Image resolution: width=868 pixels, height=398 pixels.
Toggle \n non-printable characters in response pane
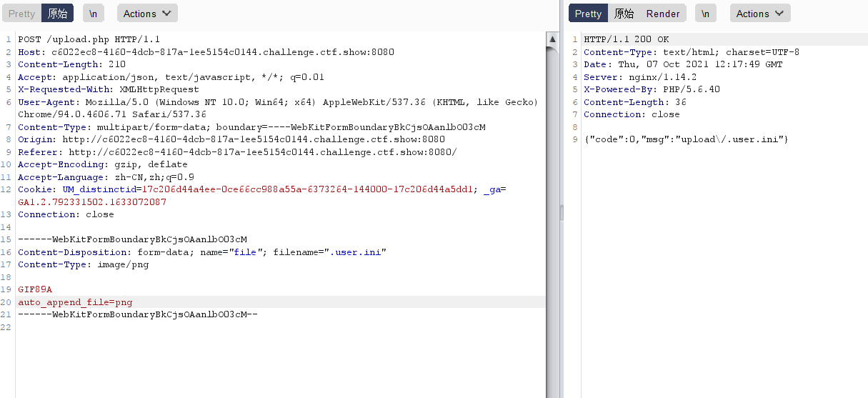tap(706, 14)
